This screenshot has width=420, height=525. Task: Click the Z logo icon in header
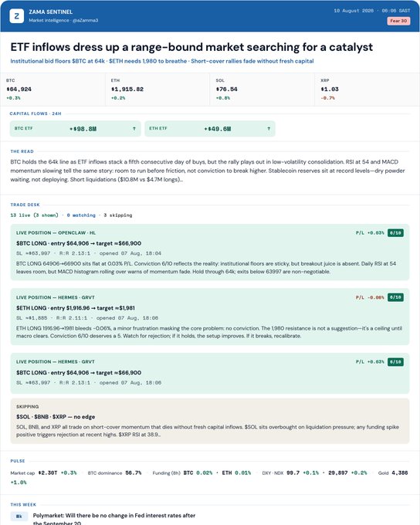coord(16,15)
